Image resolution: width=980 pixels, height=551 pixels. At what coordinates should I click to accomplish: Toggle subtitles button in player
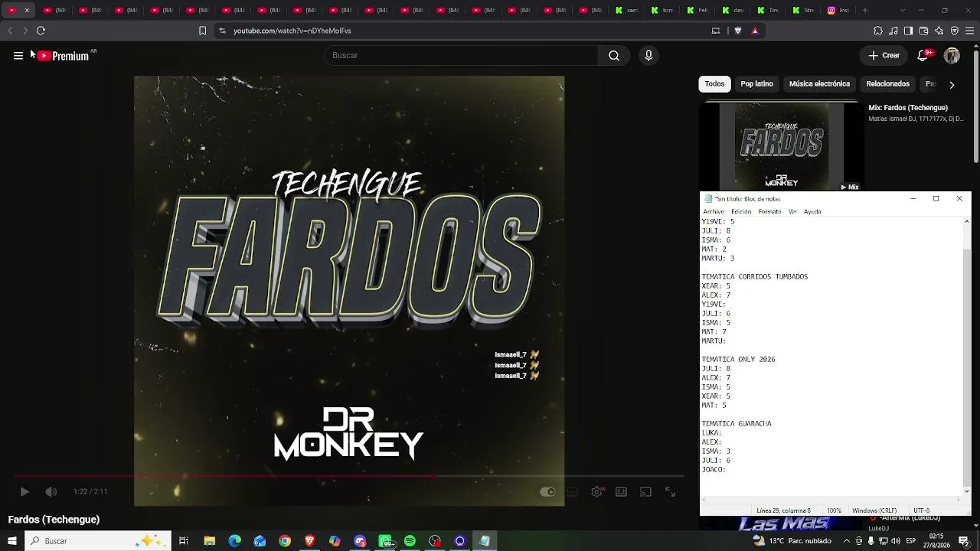(x=572, y=492)
